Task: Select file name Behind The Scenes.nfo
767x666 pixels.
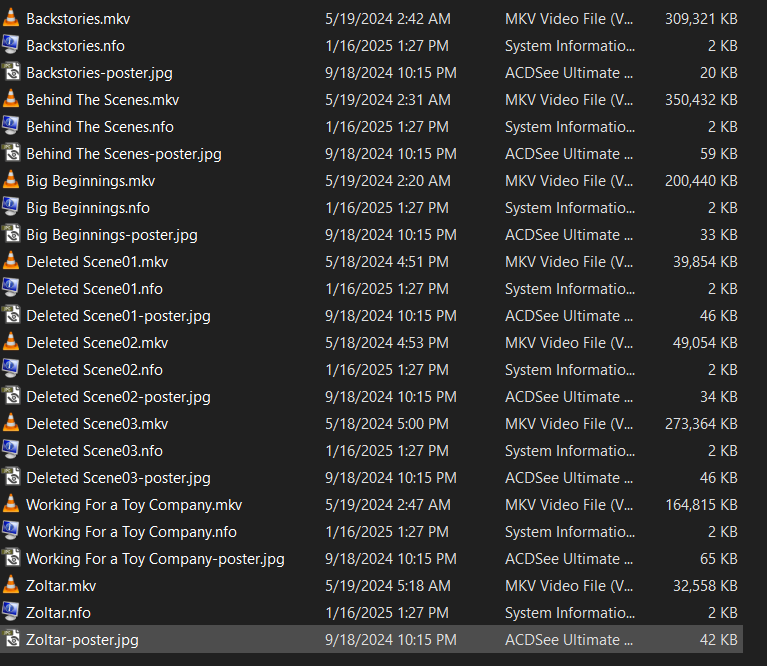Action: [100, 127]
